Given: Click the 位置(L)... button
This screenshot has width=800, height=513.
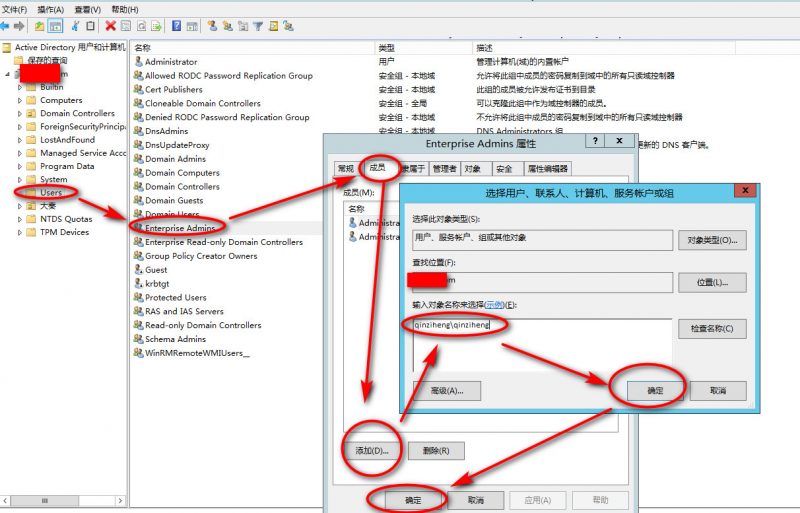Looking at the screenshot, I should pyautogui.click(x=712, y=282).
